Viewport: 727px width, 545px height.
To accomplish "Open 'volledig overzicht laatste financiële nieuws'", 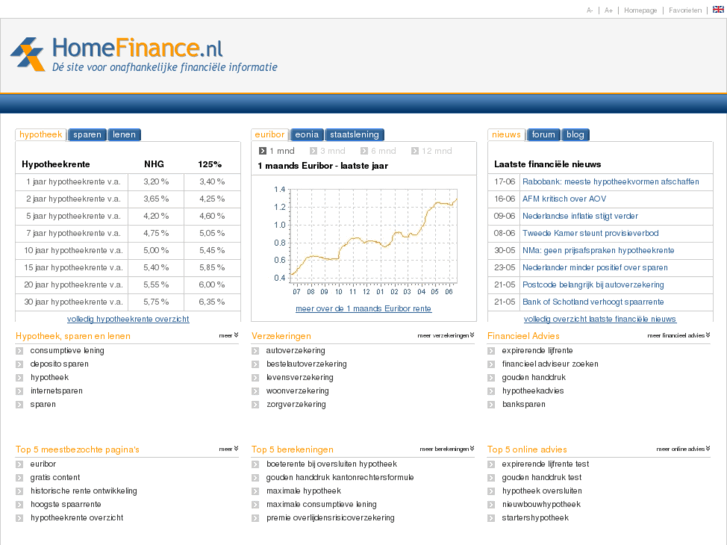I will [x=600, y=319].
